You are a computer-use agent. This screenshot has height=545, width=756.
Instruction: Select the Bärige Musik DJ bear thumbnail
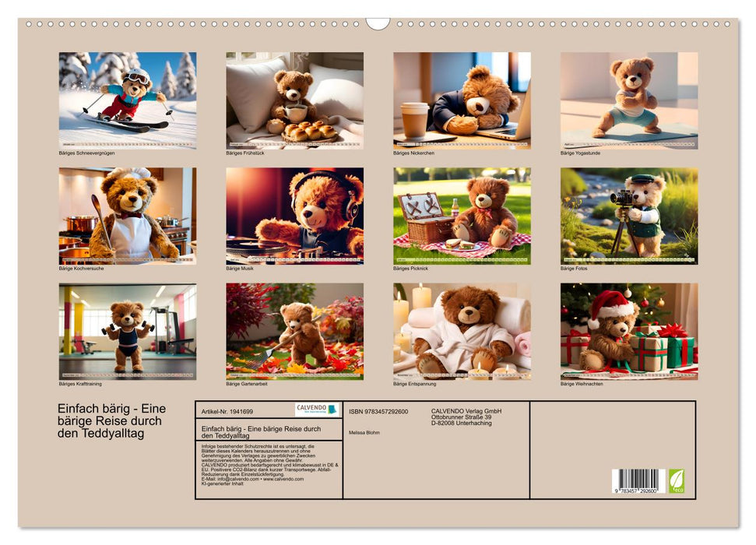pos(295,214)
